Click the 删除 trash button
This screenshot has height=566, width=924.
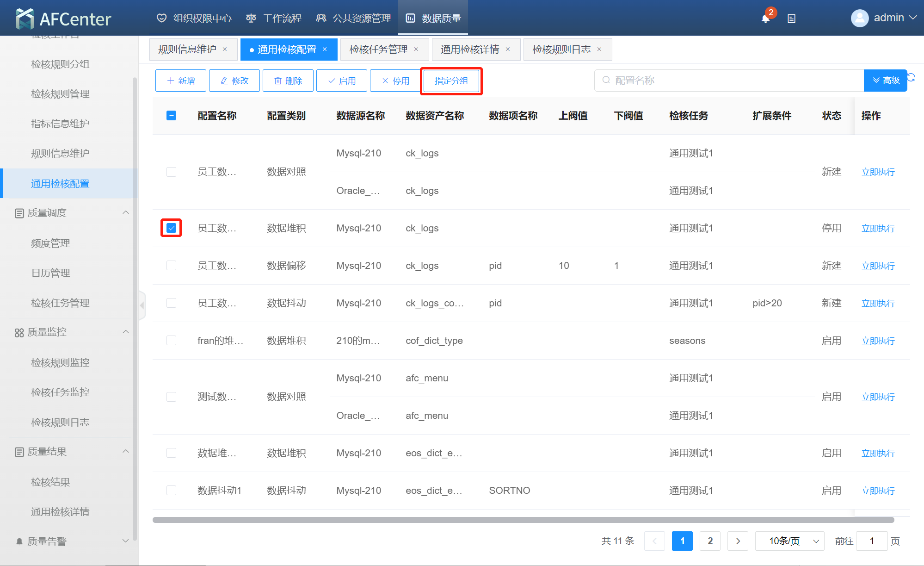tap(288, 81)
